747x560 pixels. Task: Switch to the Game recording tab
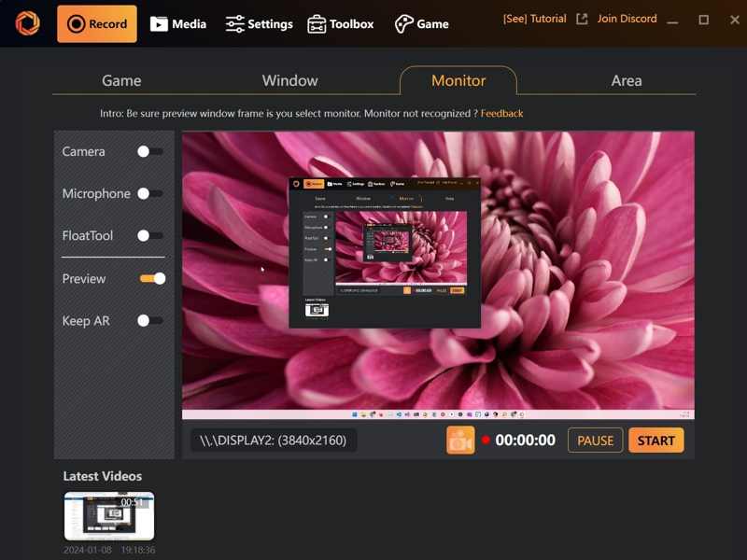121,80
